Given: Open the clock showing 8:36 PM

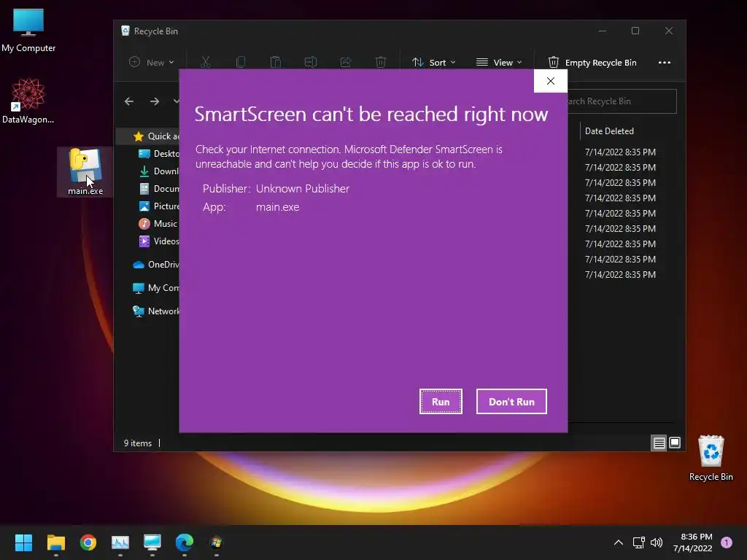Looking at the screenshot, I should pos(693,542).
